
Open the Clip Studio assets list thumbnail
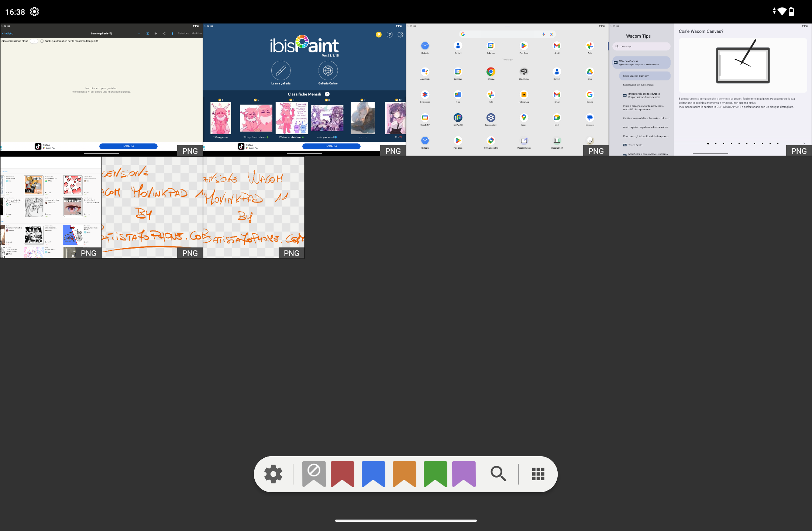(x=51, y=207)
